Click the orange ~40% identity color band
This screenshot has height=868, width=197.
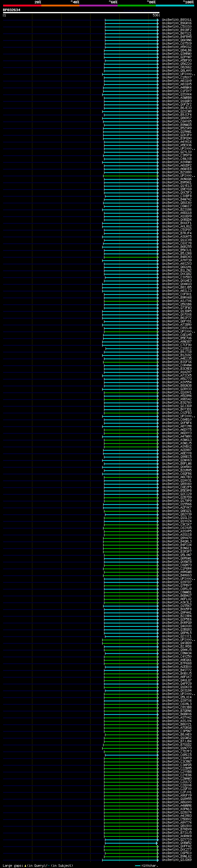[60, 6]
